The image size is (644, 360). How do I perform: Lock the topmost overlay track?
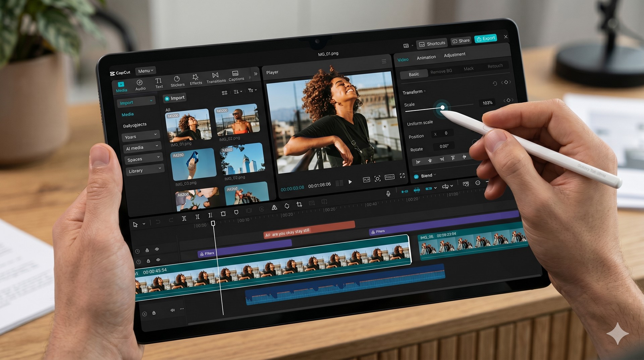[147, 250]
